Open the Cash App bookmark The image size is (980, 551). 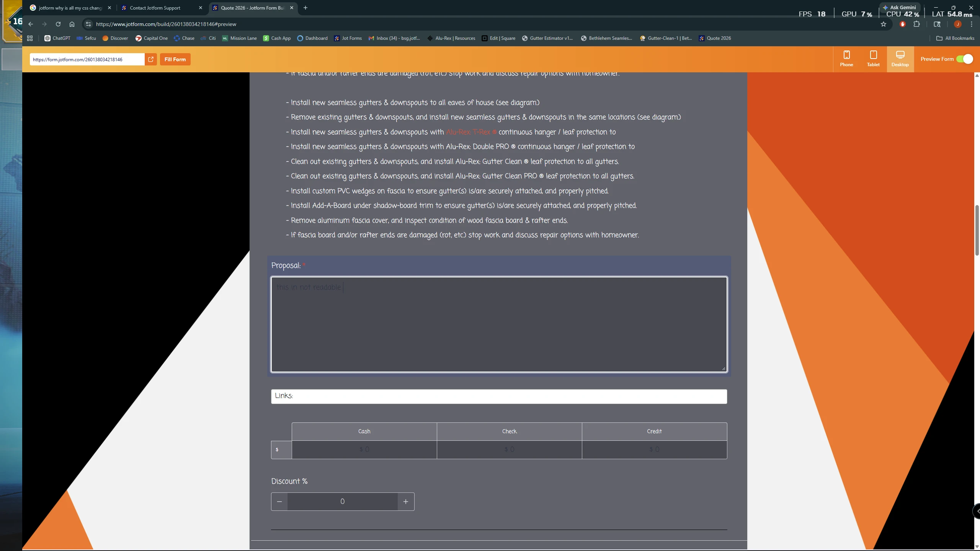coord(277,38)
